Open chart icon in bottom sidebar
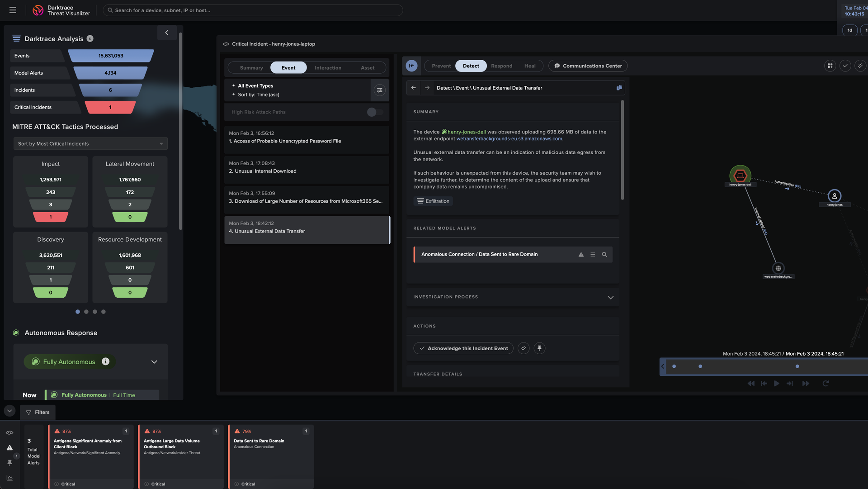Viewport: 868px width, 489px height. 9,478
